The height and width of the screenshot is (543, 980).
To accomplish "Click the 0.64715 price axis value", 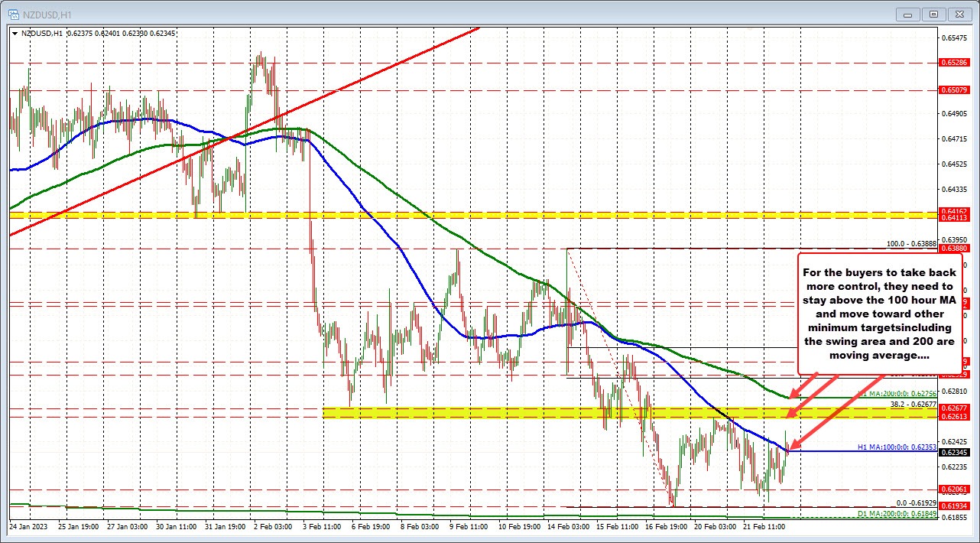I will click(953, 138).
